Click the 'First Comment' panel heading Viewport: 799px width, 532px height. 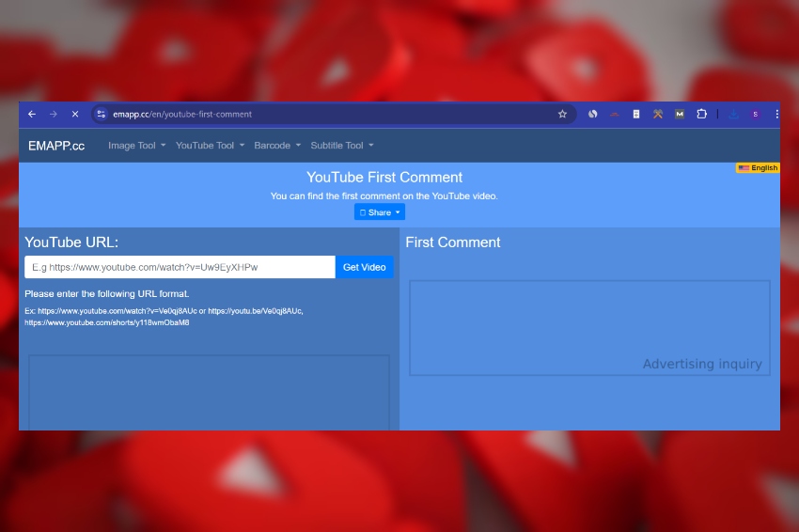[453, 243]
